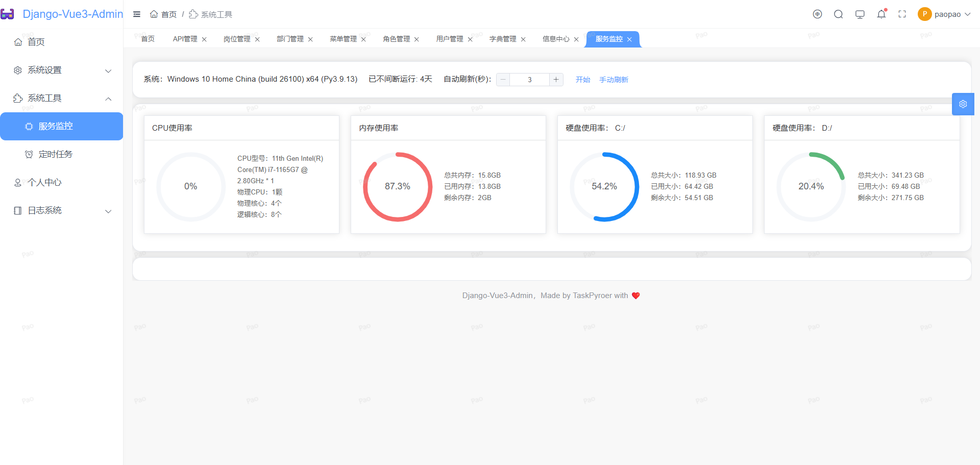Switch to the API管理 tab

click(x=185, y=39)
